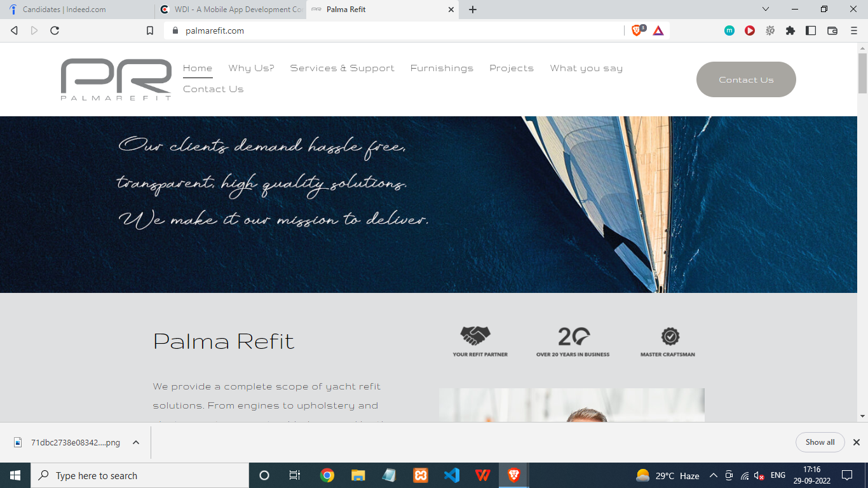
Task: Open Task View on taskbar
Action: click(x=295, y=475)
